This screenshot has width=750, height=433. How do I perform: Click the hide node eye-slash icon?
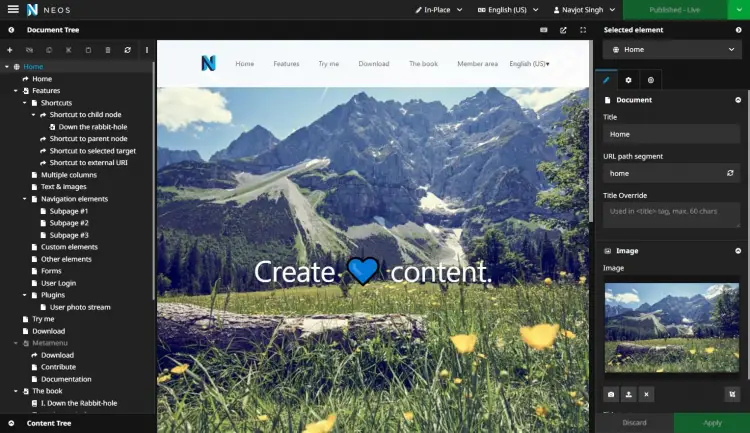tap(29, 50)
